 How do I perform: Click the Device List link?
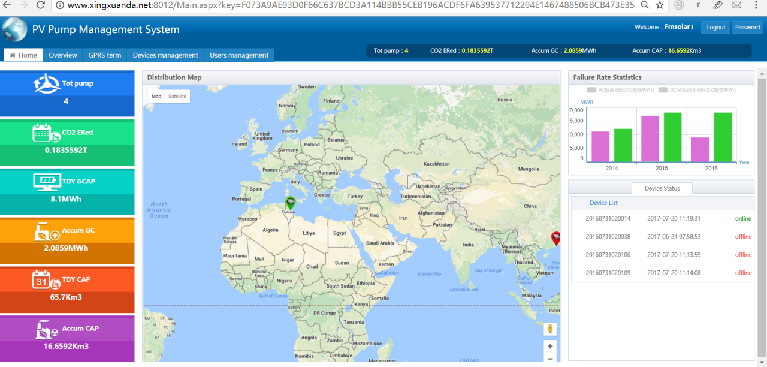coord(604,203)
